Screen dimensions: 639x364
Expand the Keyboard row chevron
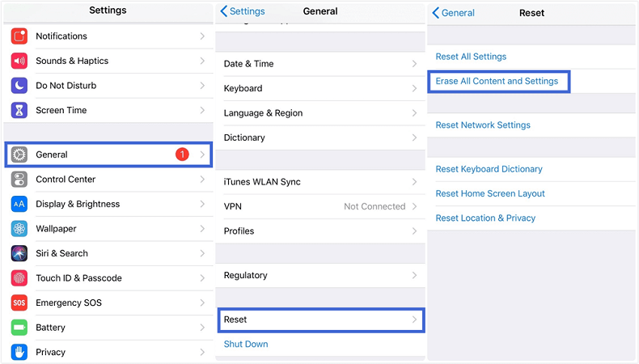[x=414, y=88]
